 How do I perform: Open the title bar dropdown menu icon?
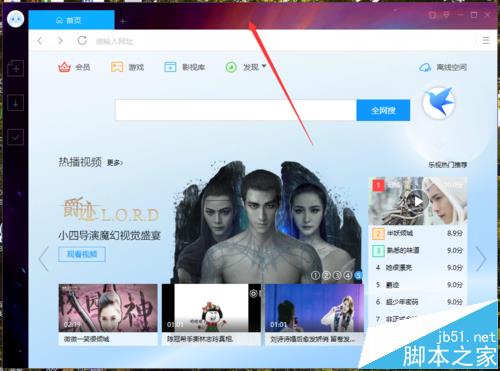[x=446, y=15]
